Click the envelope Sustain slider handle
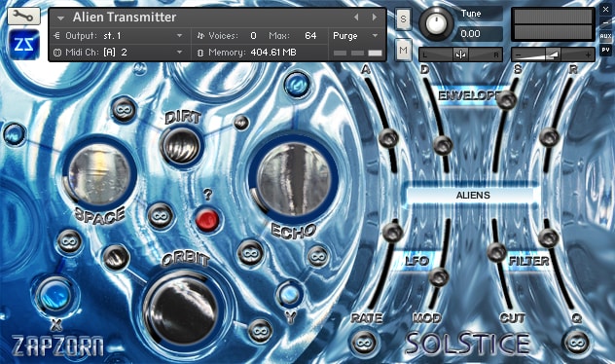This screenshot has height=364, width=615. 507,100
